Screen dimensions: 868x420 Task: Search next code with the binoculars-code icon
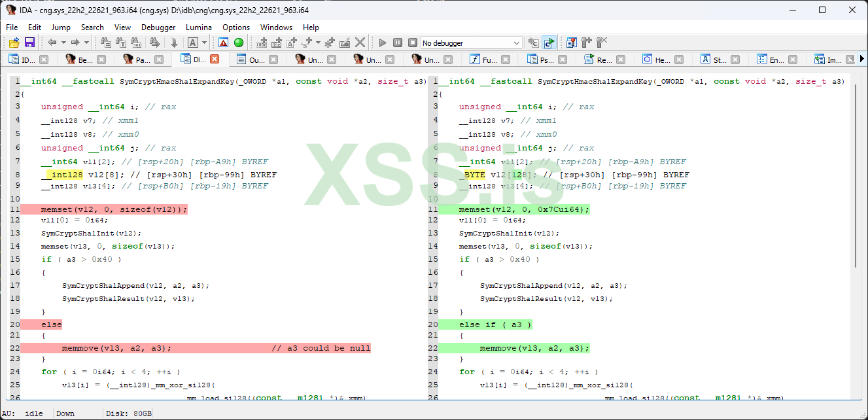[x=104, y=42]
